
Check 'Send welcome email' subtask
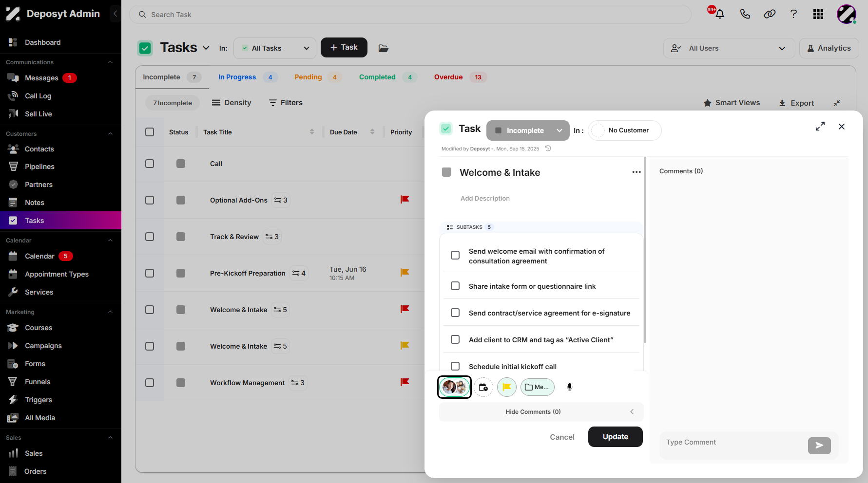[455, 255]
